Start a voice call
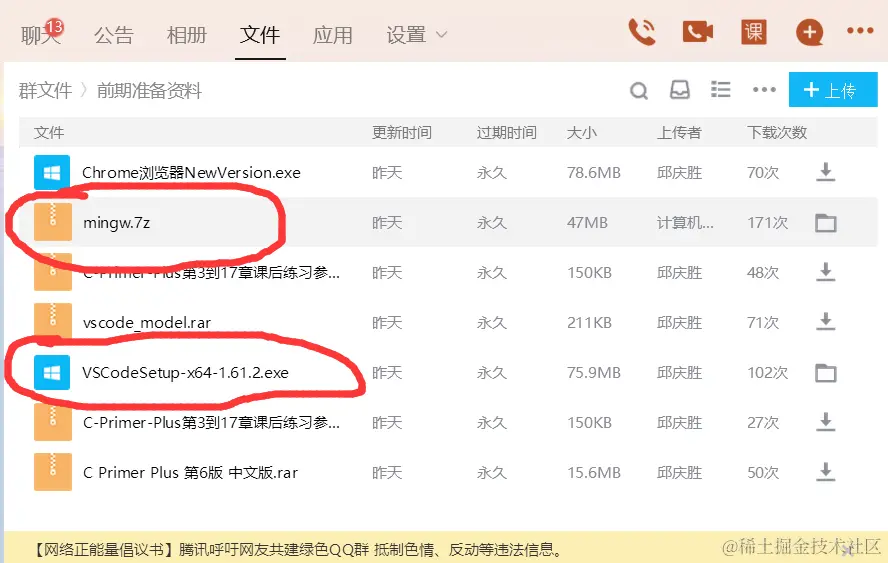The image size is (888, 563). (642, 32)
